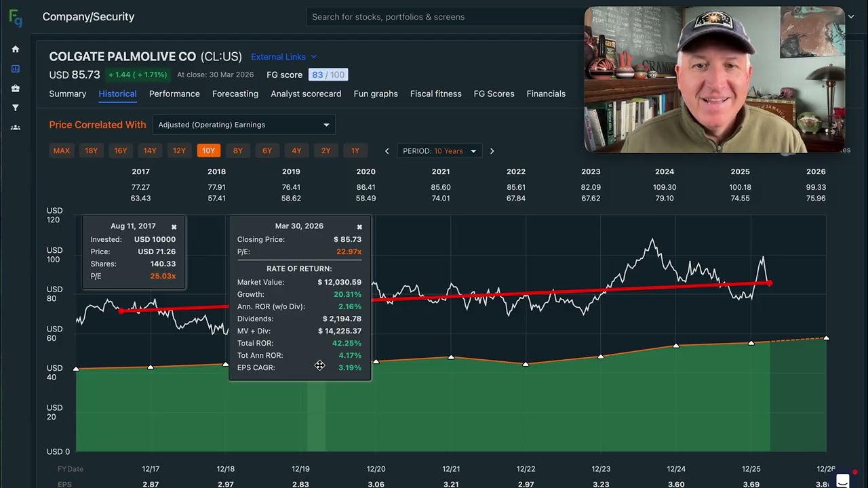Click the EPS value 3.06

coord(376,484)
